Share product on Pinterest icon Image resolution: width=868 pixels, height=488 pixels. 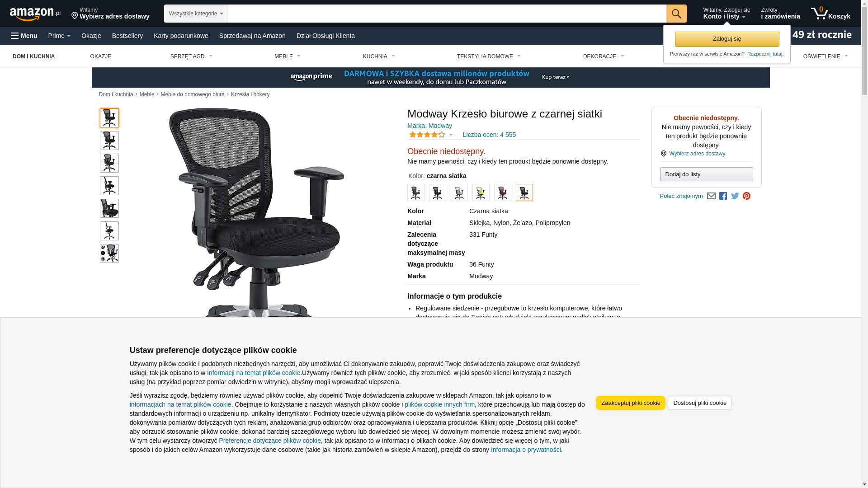click(x=746, y=196)
